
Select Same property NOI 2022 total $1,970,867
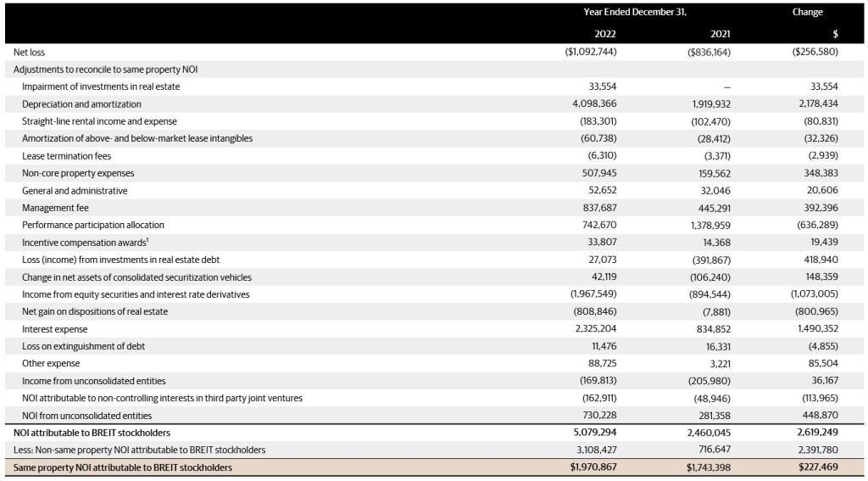[593, 467]
